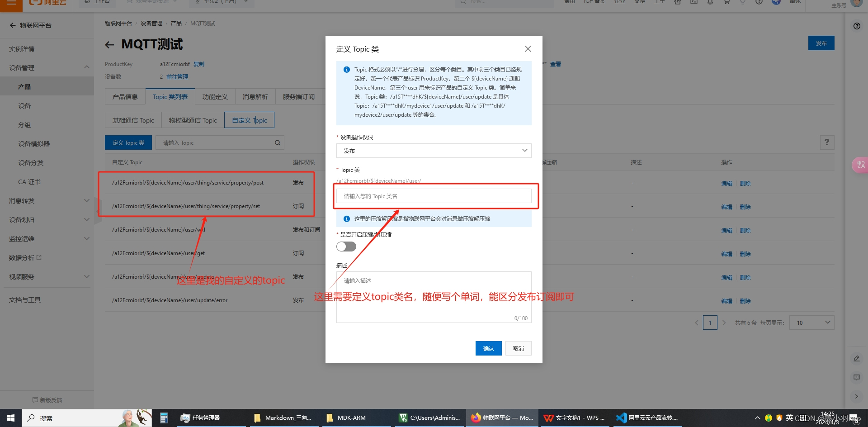Viewport: 868px width, 427px height.
Task: Open 前往管理 link for devices
Action: (x=177, y=77)
